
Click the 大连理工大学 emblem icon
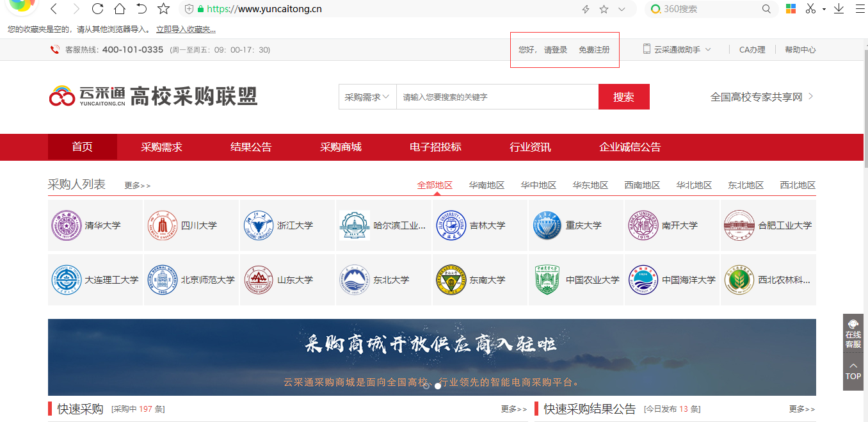tap(67, 280)
